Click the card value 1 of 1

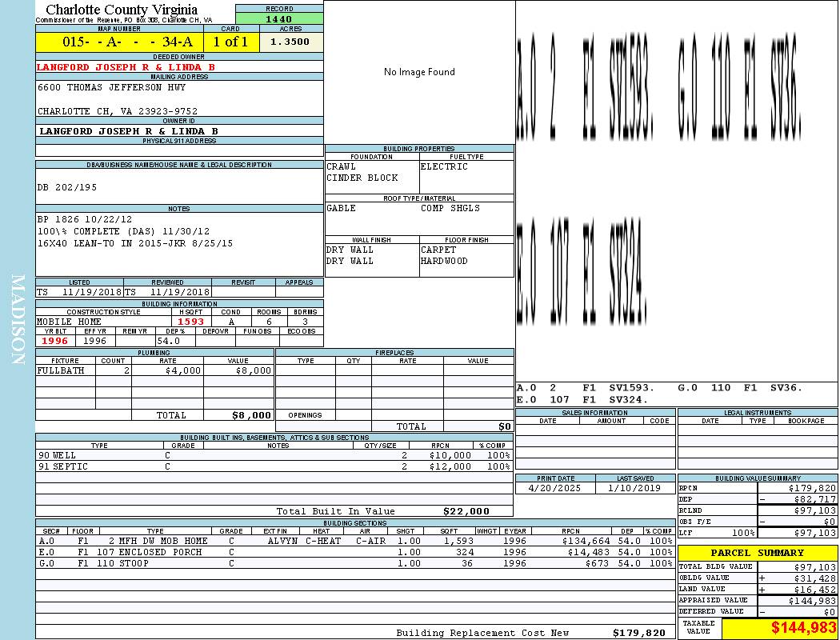click(231, 42)
